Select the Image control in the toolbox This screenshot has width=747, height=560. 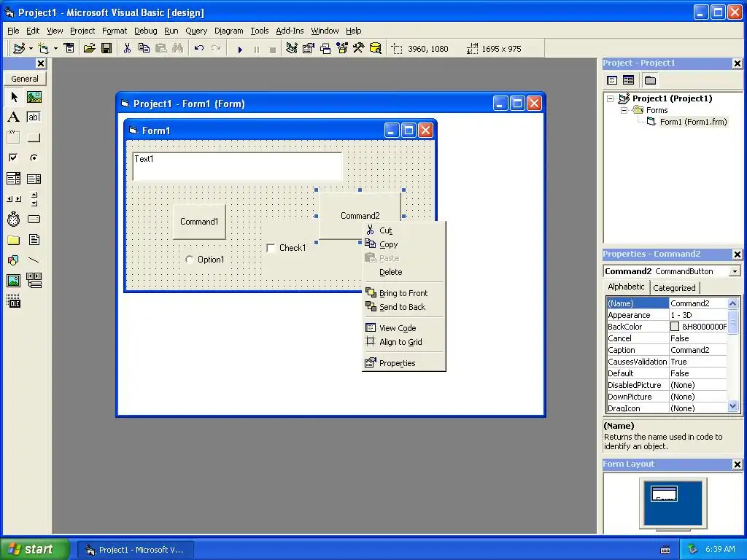(14, 281)
